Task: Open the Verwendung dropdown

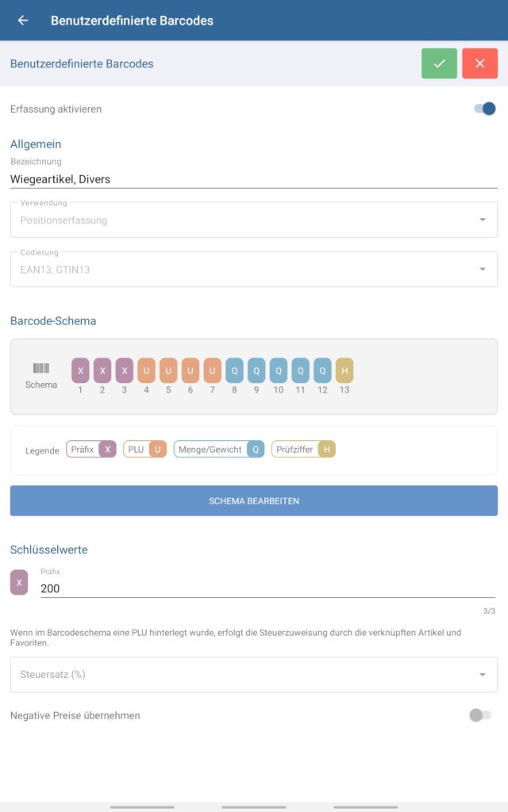Action: pos(254,220)
